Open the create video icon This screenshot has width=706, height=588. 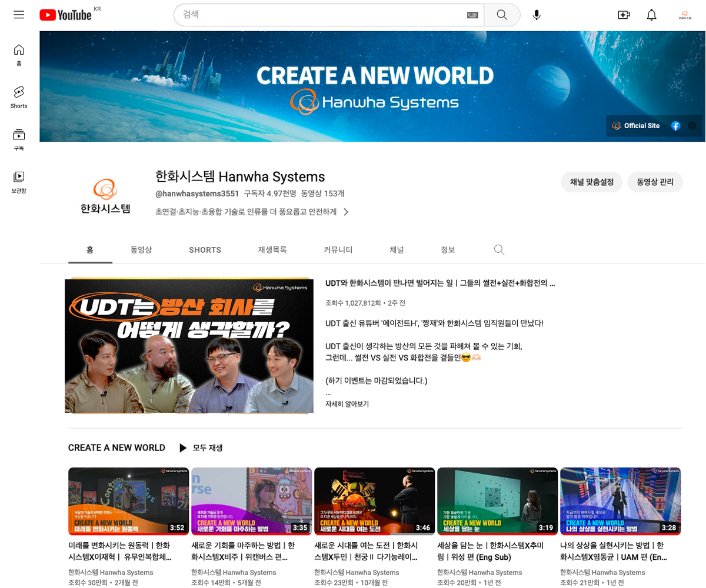coord(624,15)
